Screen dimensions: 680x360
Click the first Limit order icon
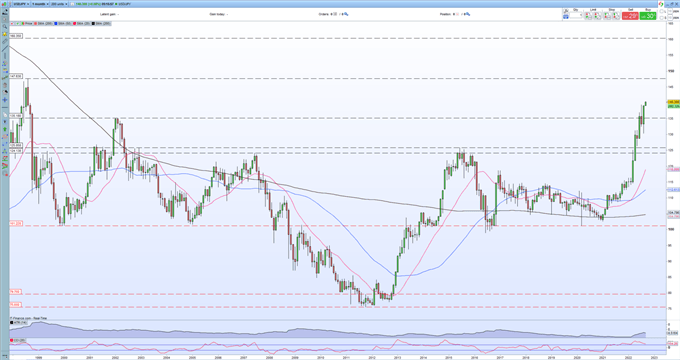(x=588, y=16)
